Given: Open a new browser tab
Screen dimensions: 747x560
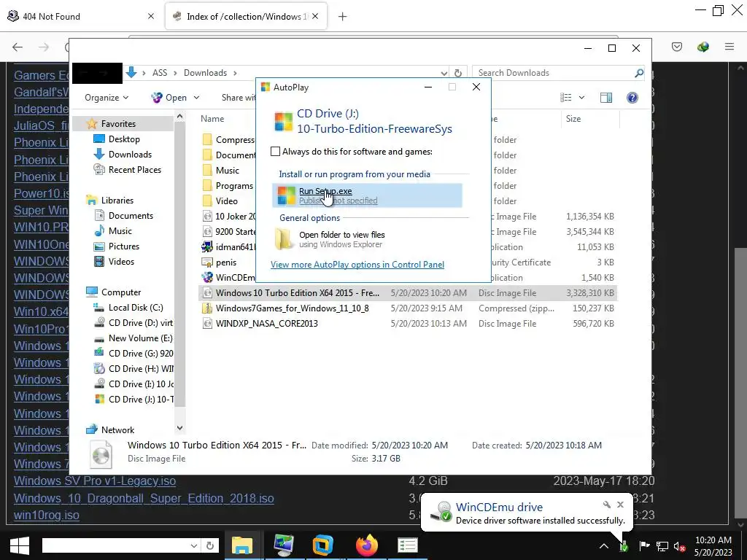Looking at the screenshot, I should [x=342, y=17].
